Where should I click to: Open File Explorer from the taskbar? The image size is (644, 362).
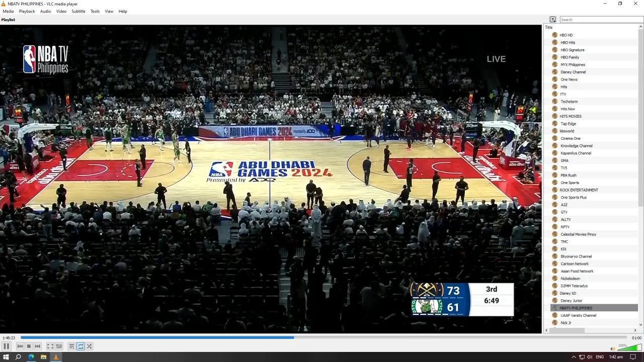click(43, 357)
